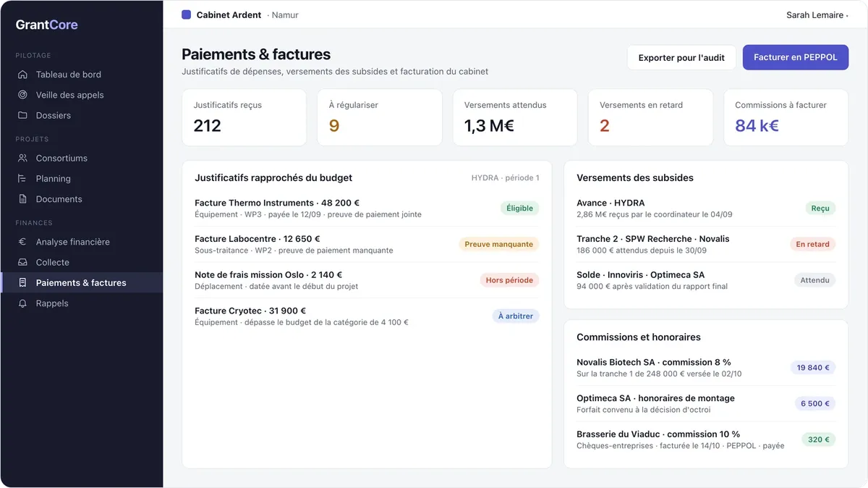Open Rappels in the sidebar
This screenshot has width=868, height=488.
(x=81, y=303)
